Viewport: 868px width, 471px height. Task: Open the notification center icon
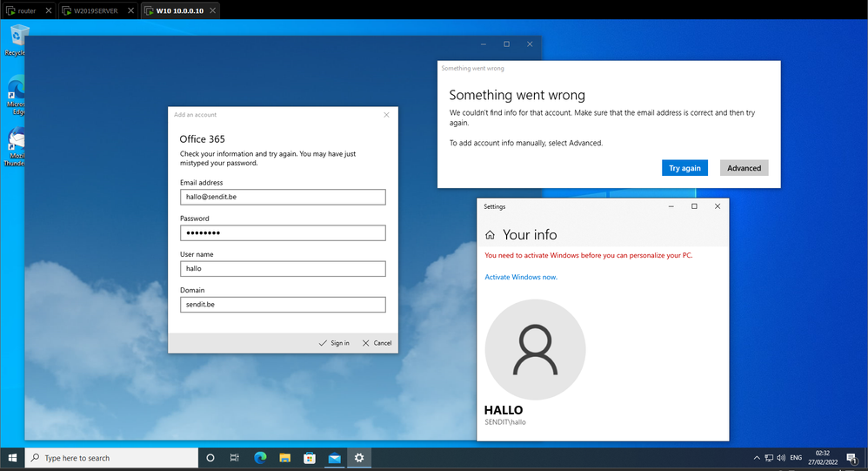(852, 458)
